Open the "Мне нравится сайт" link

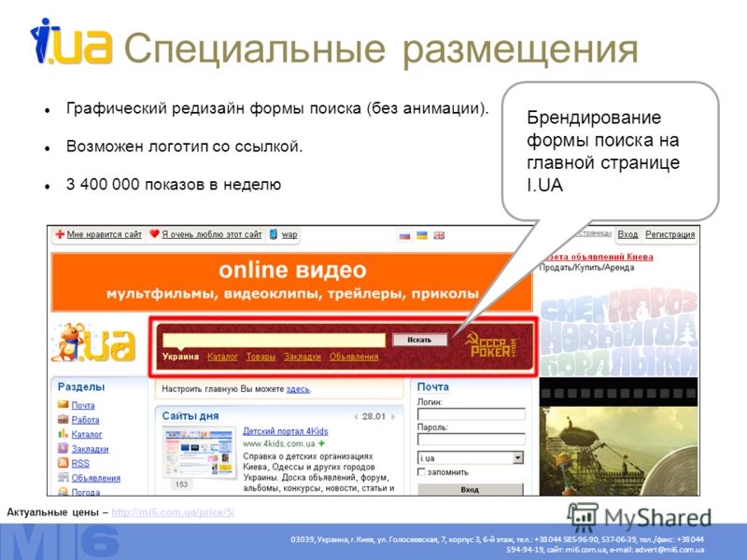[105, 234]
